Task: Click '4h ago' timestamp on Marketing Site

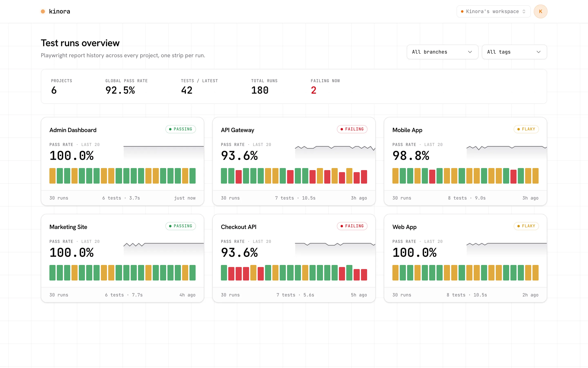Action: click(x=187, y=295)
